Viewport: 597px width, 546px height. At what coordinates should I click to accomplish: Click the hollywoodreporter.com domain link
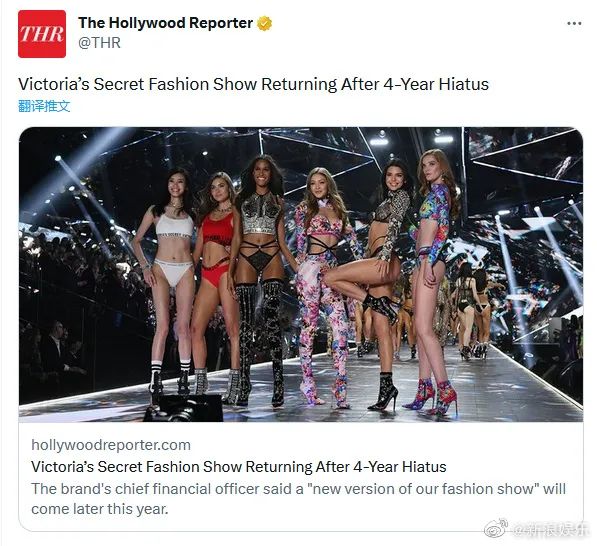click(x=111, y=445)
